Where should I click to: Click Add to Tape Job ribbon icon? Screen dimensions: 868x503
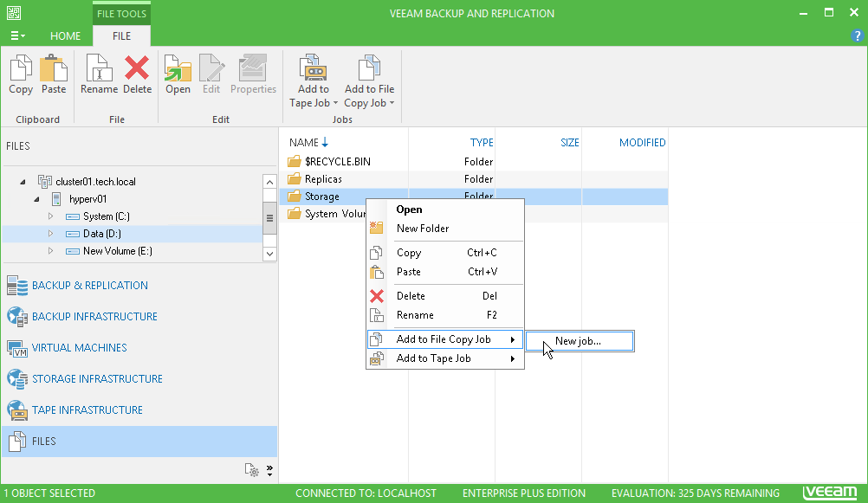pyautogui.click(x=313, y=68)
